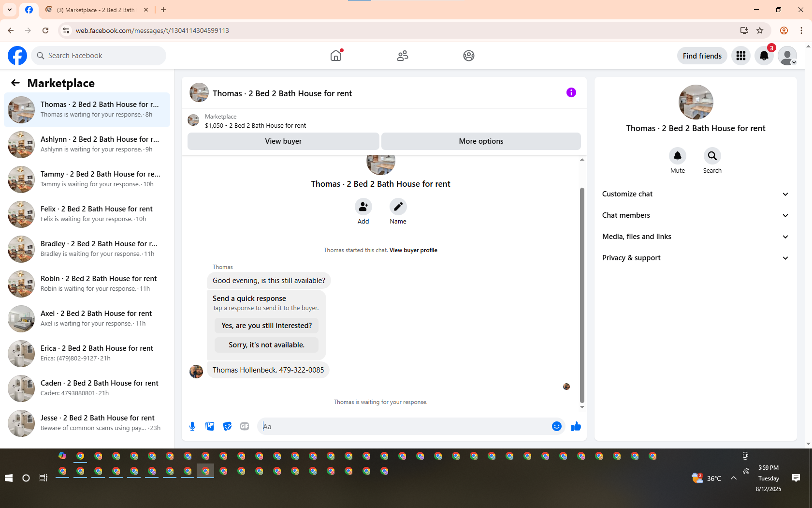The image size is (812, 508).
Task: Expand Customize chat section
Action: [696, 194]
